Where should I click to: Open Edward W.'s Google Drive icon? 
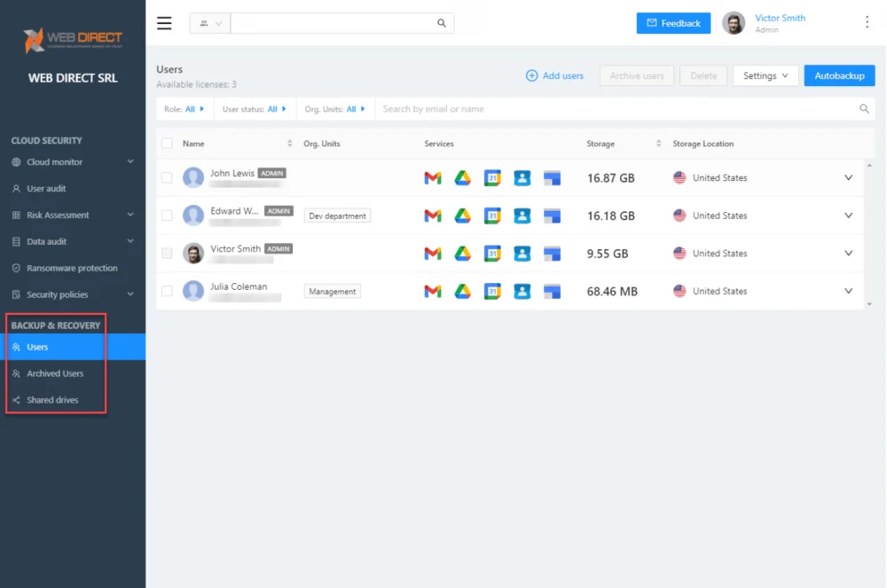click(x=463, y=216)
